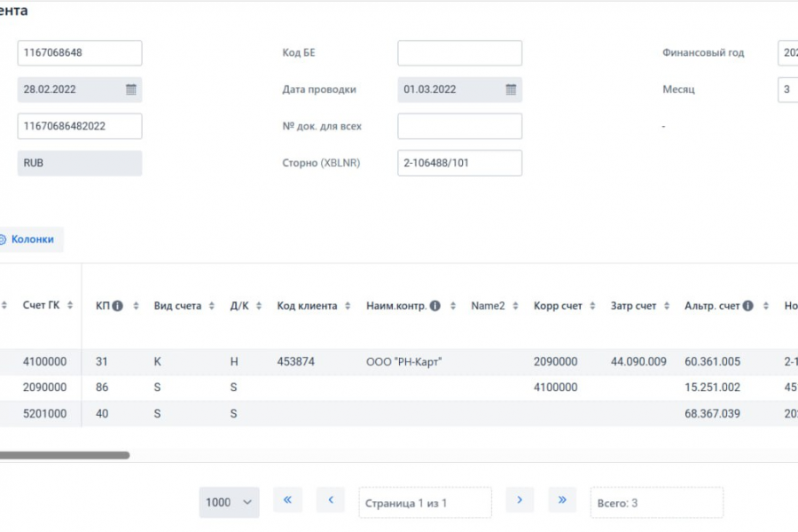Open the calendar picker for Дата проводки
This screenshot has height=532, width=798.
point(511,90)
